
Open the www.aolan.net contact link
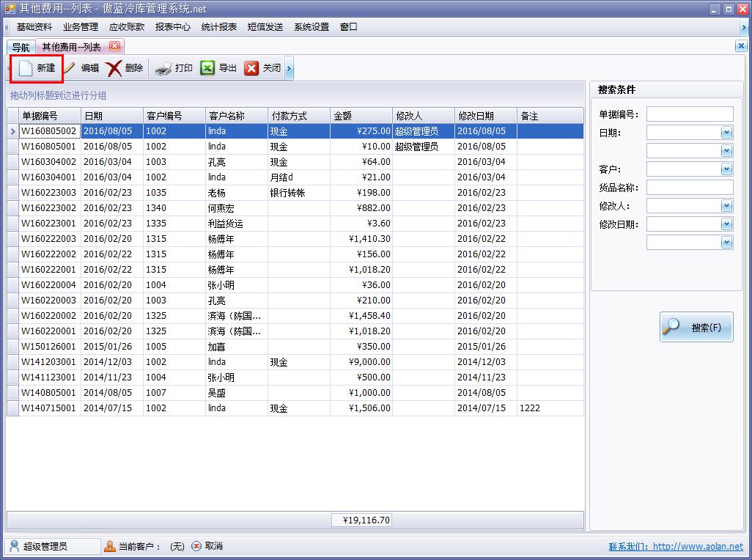pos(697,547)
